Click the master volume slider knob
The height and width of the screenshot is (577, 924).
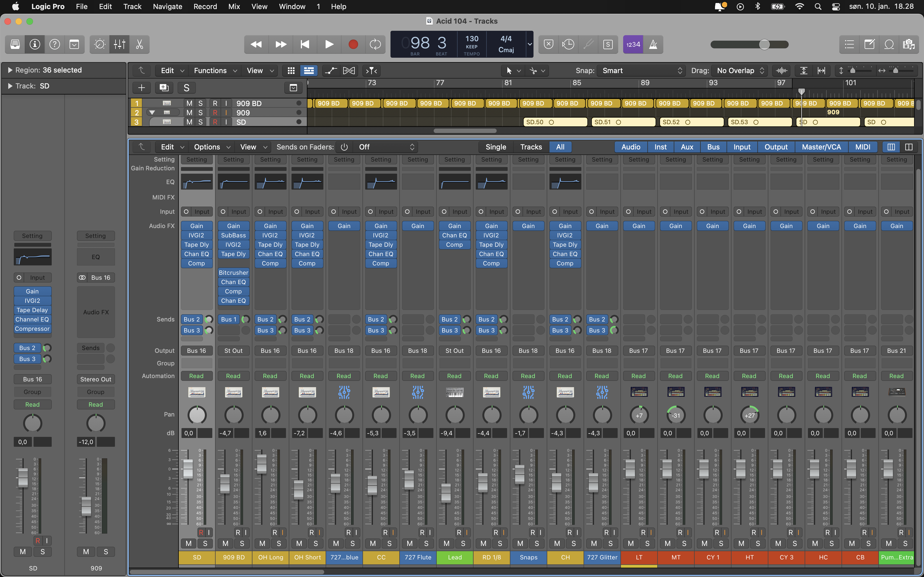coord(764,45)
